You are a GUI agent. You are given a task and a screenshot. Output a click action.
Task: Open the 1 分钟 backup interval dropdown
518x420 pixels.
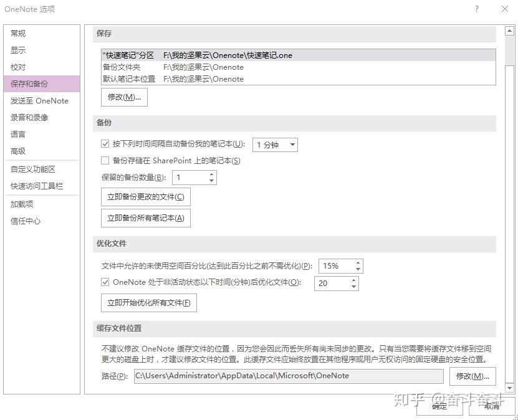[275, 145]
